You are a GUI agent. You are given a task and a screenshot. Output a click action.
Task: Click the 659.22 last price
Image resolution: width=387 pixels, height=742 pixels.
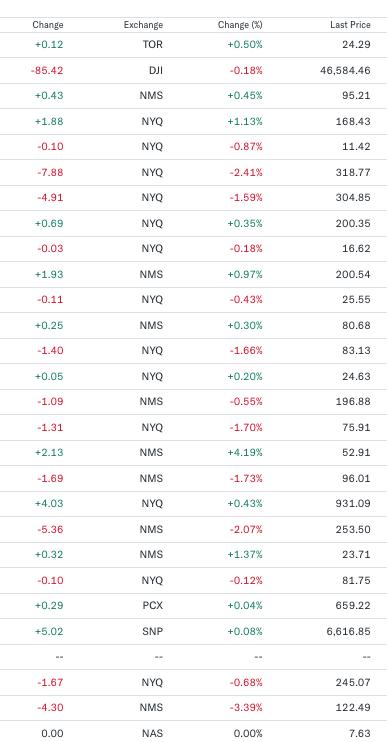pos(353,605)
